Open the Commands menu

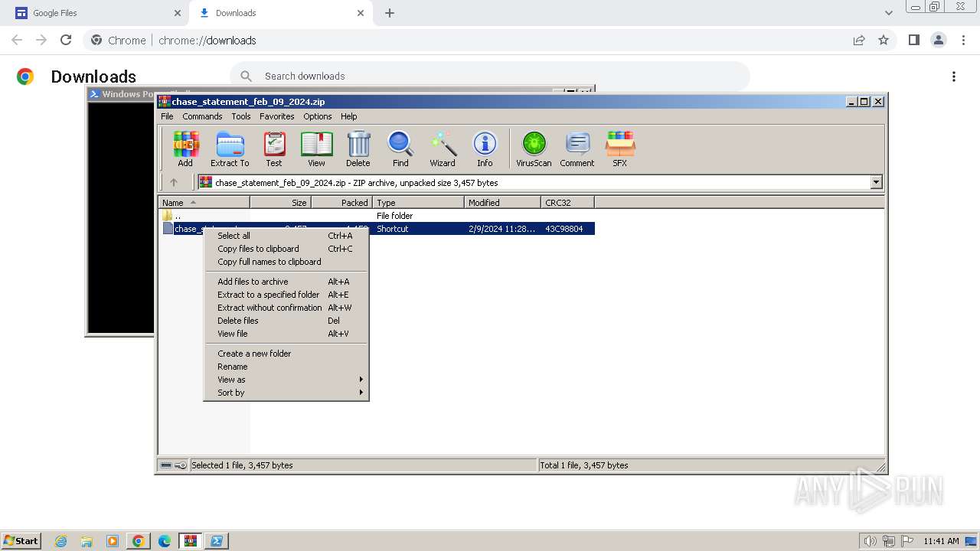click(202, 116)
